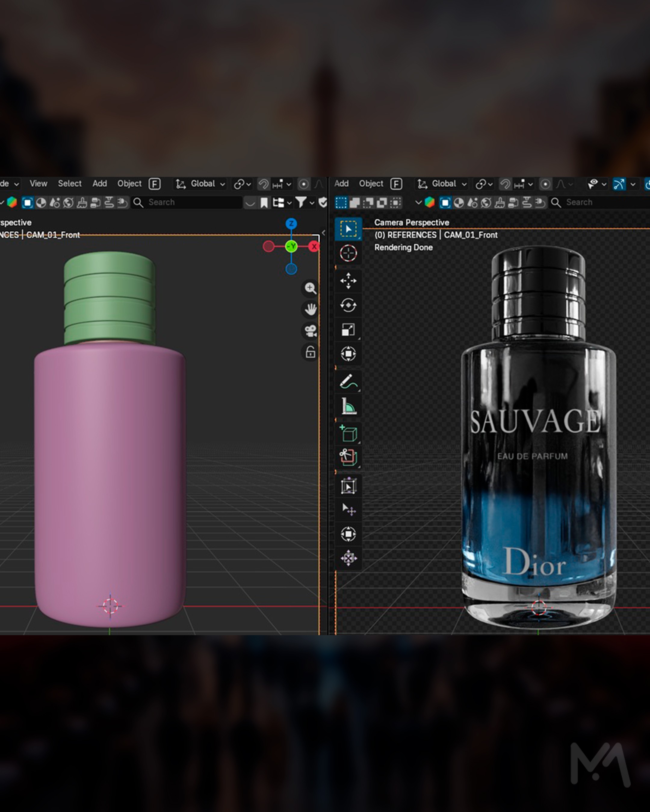Image resolution: width=650 pixels, height=812 pixels.
Task: Open the snapping options dropdown in right viewport
Action: (523, 184)
